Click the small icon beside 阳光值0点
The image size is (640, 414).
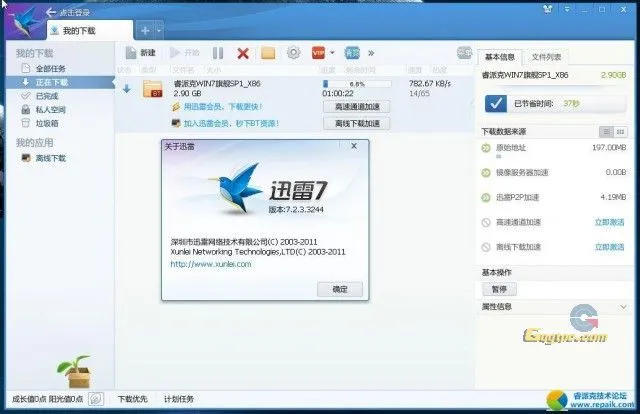click(96, 399)
